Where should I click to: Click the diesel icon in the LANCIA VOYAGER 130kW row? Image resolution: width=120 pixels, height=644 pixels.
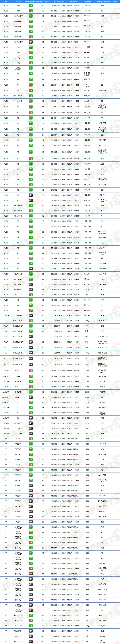click(x=31, y=434)
